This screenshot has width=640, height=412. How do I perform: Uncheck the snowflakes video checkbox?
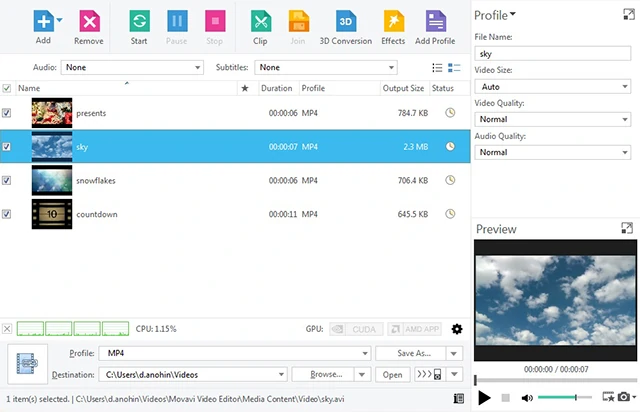tap(8, 181)
